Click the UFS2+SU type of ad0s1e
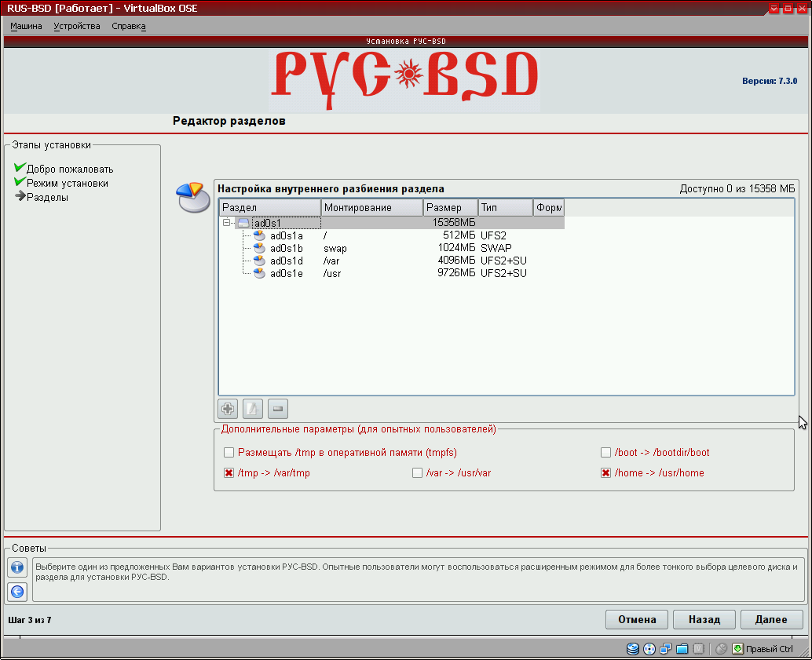Image resolution: width=812 pixels, height=660 pixels. coord(503,273)
